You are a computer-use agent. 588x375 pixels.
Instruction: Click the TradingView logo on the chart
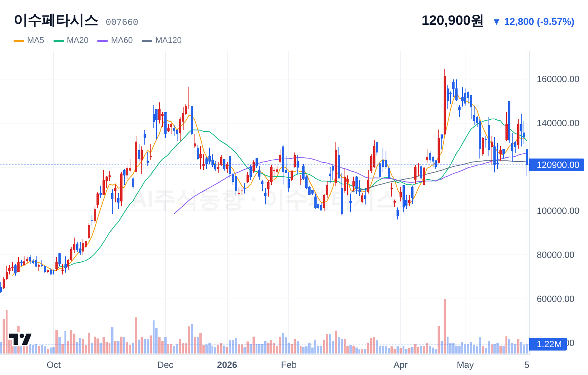tap(20, 339)
